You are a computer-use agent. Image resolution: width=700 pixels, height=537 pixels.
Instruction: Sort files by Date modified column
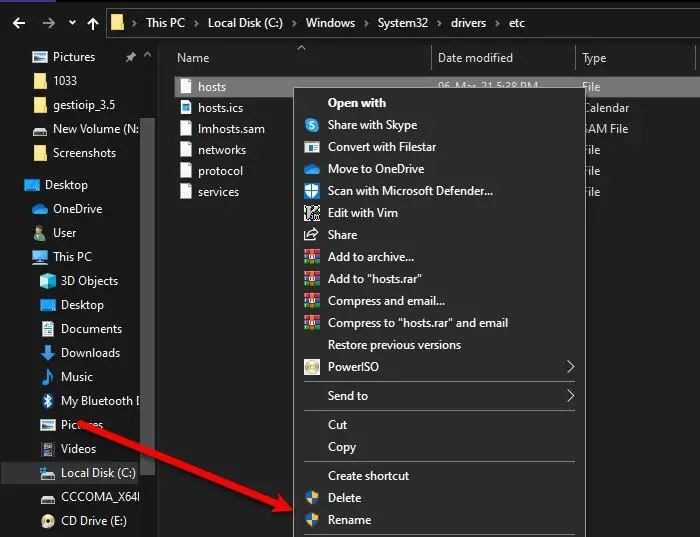click(x=475, y=58)
